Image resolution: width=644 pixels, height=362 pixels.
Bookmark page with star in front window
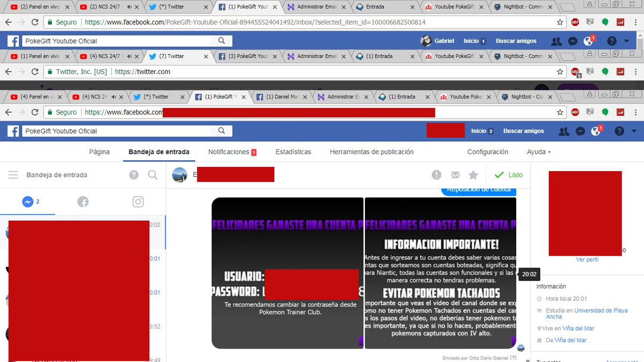[x=560, y=112]
